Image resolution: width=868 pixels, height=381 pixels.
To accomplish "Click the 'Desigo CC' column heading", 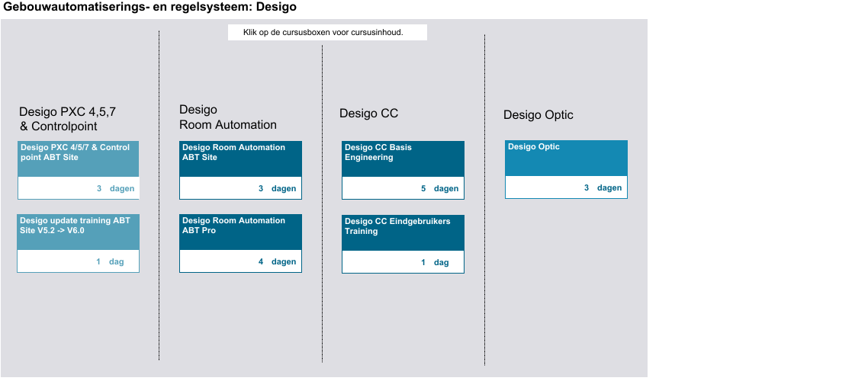I will (368, 114).
